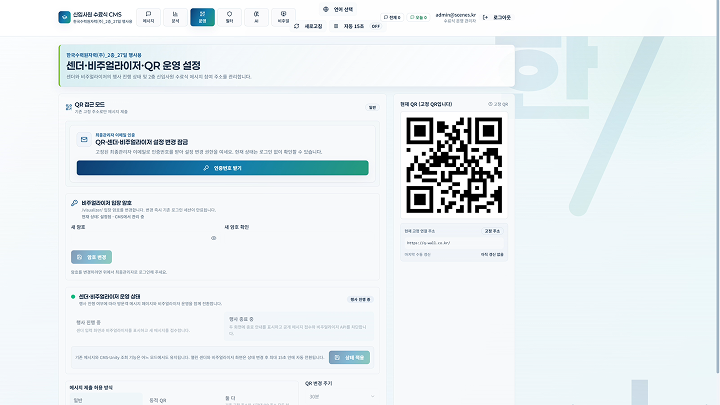Go to the AI navigation tab
This screenshot has width=720, height=405.
tap(256, 17)
